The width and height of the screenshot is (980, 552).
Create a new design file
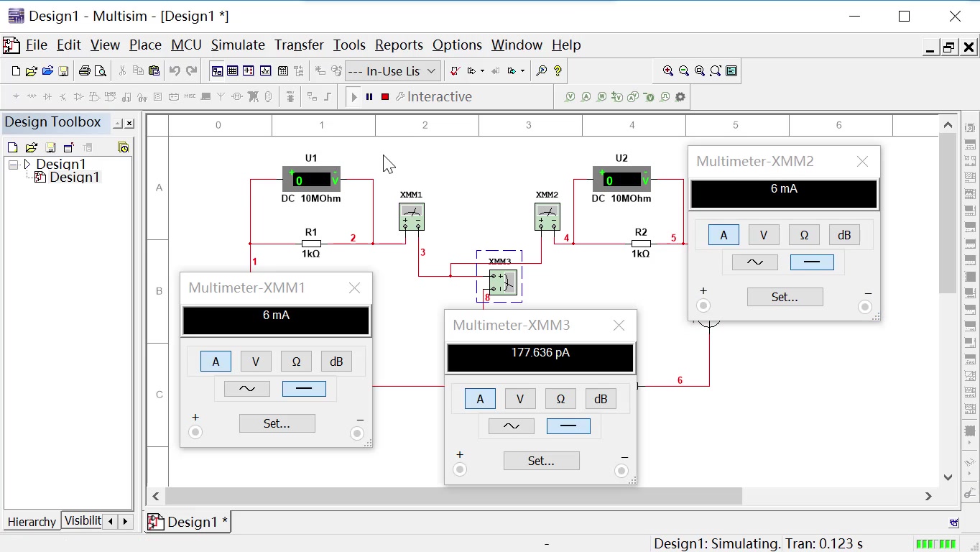[16, 71]
